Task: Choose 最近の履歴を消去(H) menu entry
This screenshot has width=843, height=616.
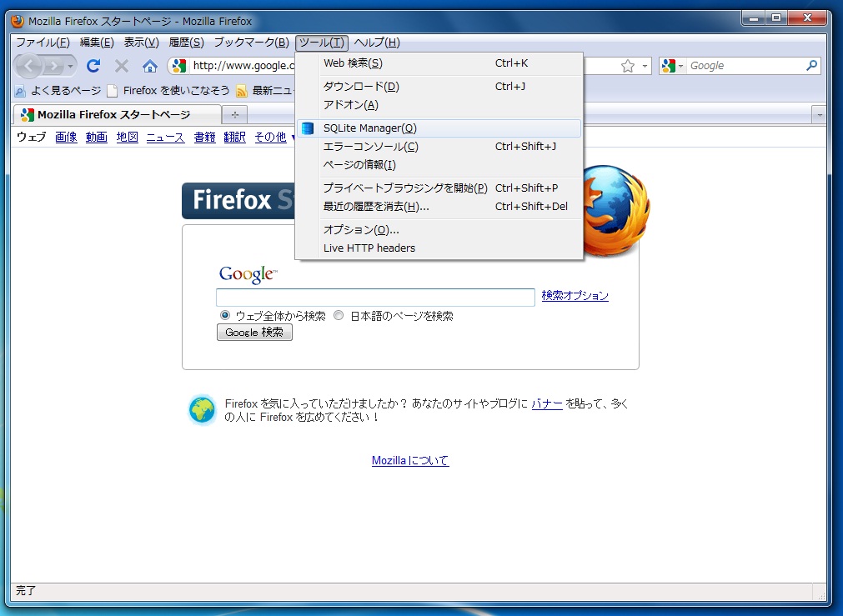Action: coord(439,207)
